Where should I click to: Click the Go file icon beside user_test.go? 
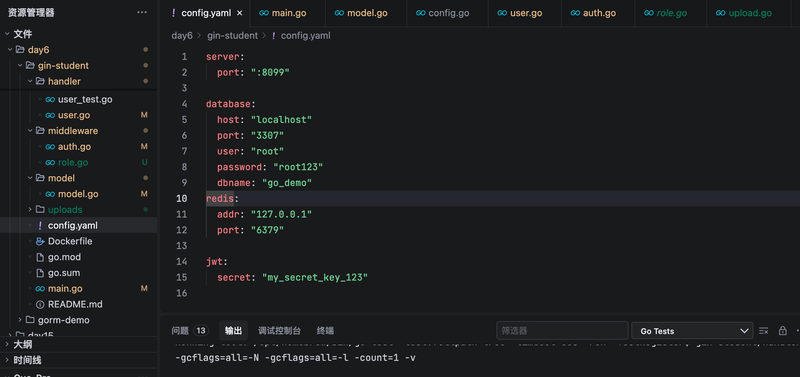pyautogui.click(x=50, y=99)
